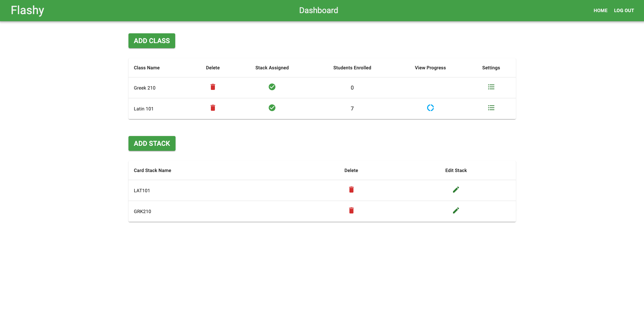Open settings for Latin 101
This screenshot has width=644, height=336.
pos(491,108)
